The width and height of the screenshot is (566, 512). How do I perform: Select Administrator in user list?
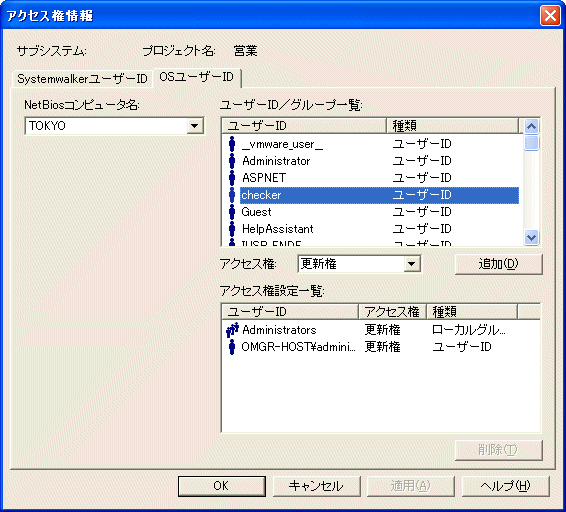pos(276,161)
